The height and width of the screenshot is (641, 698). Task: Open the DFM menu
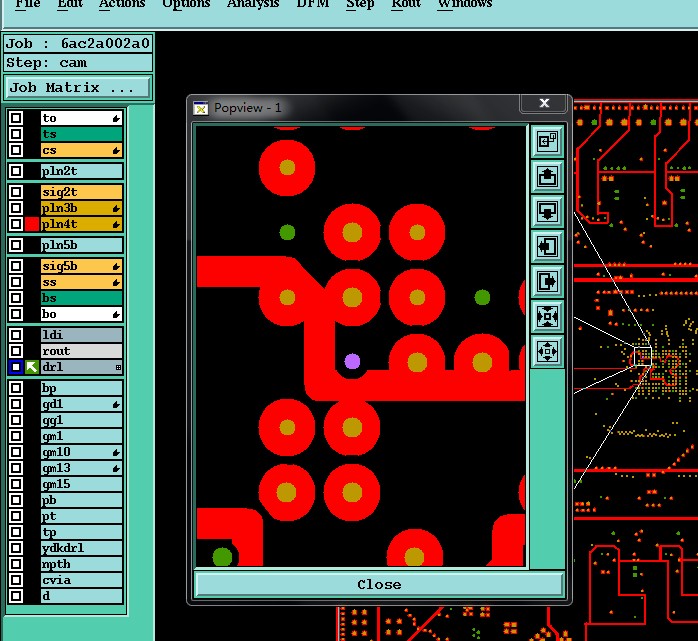point(313,4)
